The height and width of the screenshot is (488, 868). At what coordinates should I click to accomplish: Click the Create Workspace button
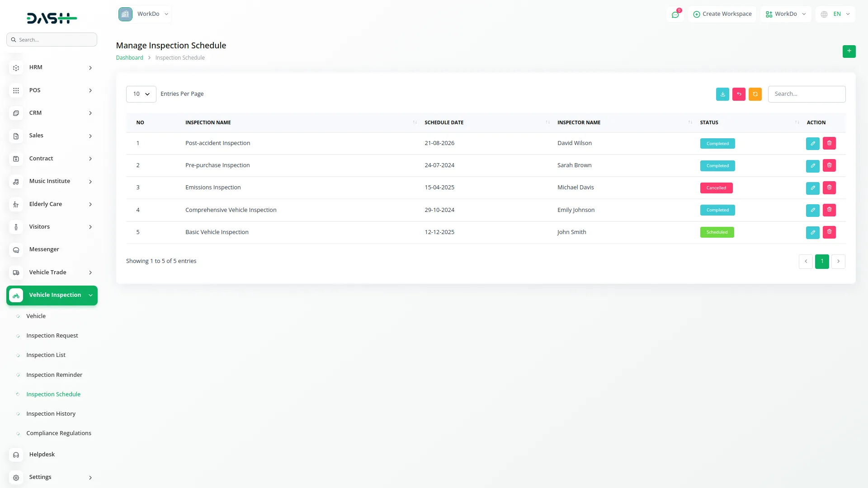722,14
